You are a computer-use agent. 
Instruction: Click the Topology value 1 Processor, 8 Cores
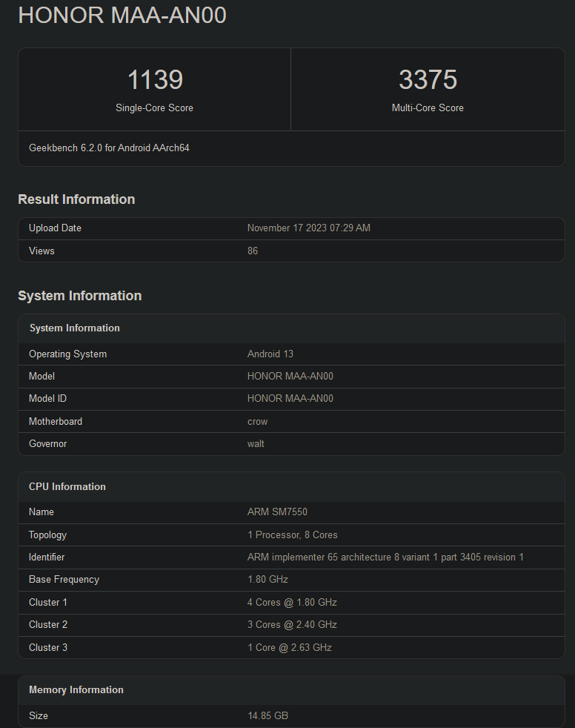click(x=292, y=535)
